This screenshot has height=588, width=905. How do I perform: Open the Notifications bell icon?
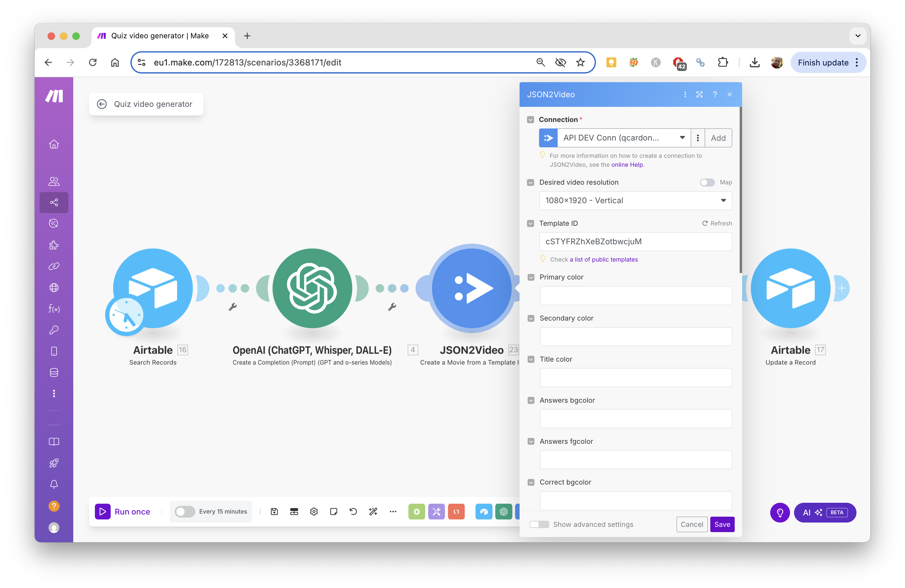point(54,484)
